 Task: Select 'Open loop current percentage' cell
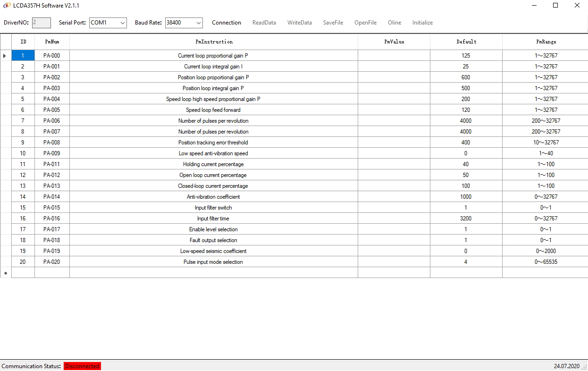tap(214, 175)
